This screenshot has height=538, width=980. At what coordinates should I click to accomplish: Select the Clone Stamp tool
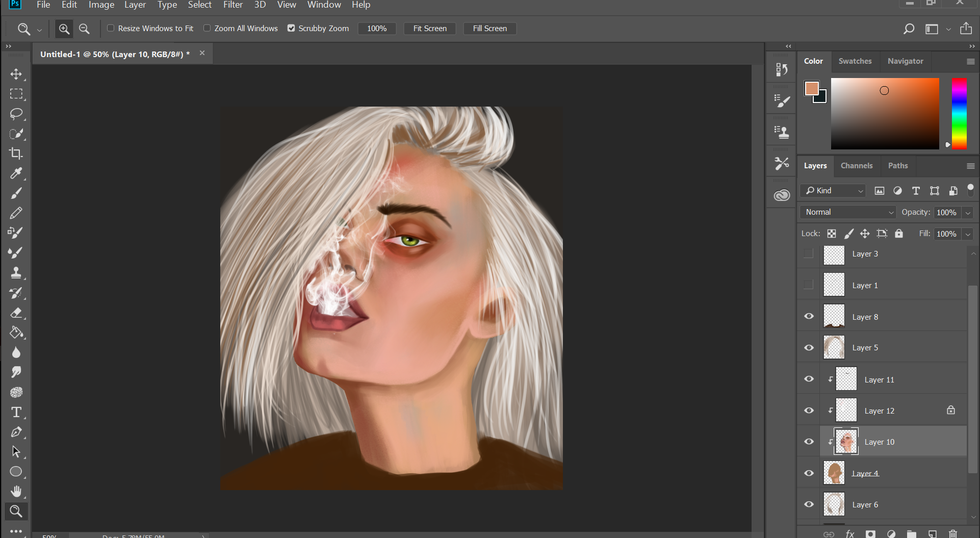pyautogui.click(x=16, y=273)
